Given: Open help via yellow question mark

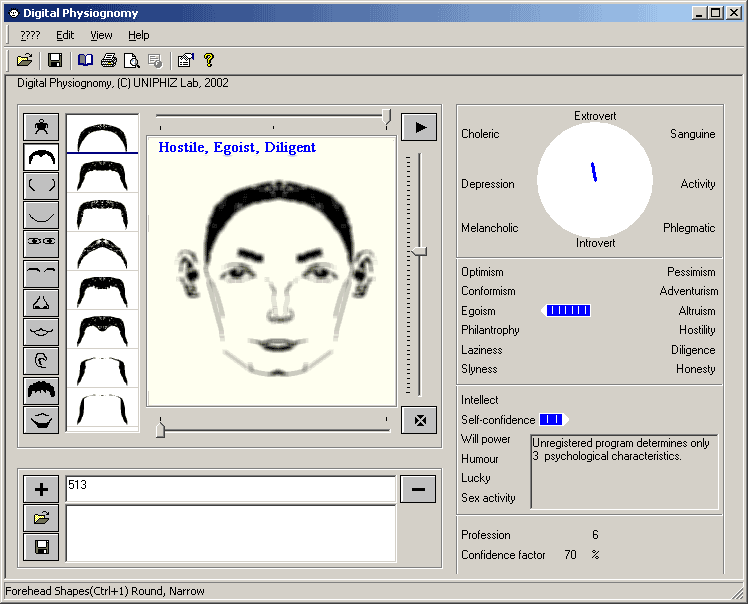Looking at the screenshot, I should (x=208, y=60).
